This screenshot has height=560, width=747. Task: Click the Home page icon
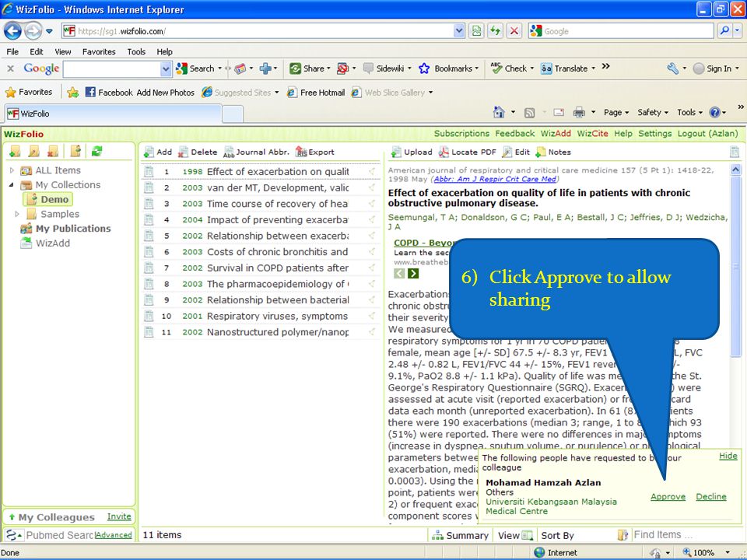499,112
